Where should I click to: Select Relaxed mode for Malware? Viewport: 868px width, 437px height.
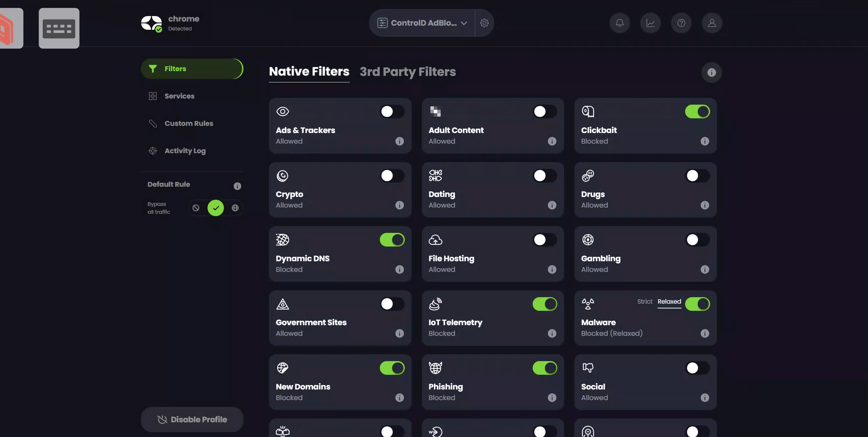[x=669, y=302]
